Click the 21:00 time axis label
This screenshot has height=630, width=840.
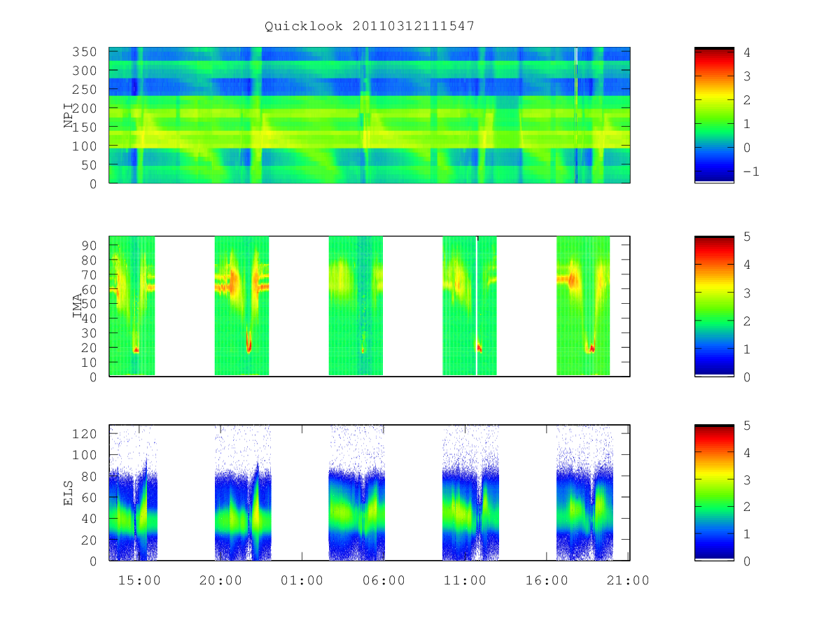[628, 580]
